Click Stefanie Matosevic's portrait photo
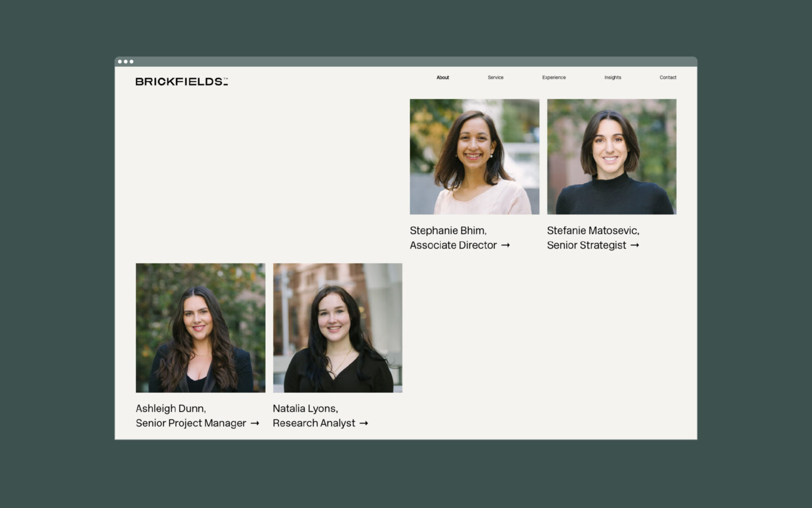Viewport: 812px width, 508px height. [x=612, y=156]
